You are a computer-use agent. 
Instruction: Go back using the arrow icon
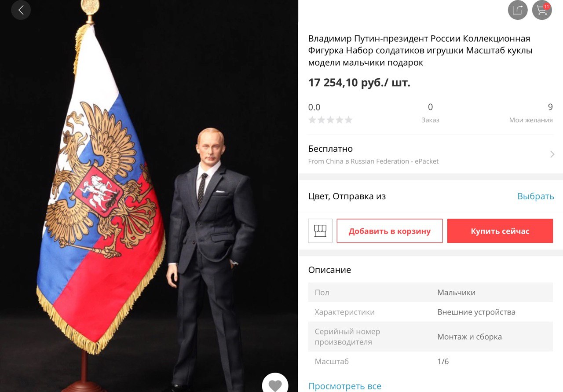(21, 10)
